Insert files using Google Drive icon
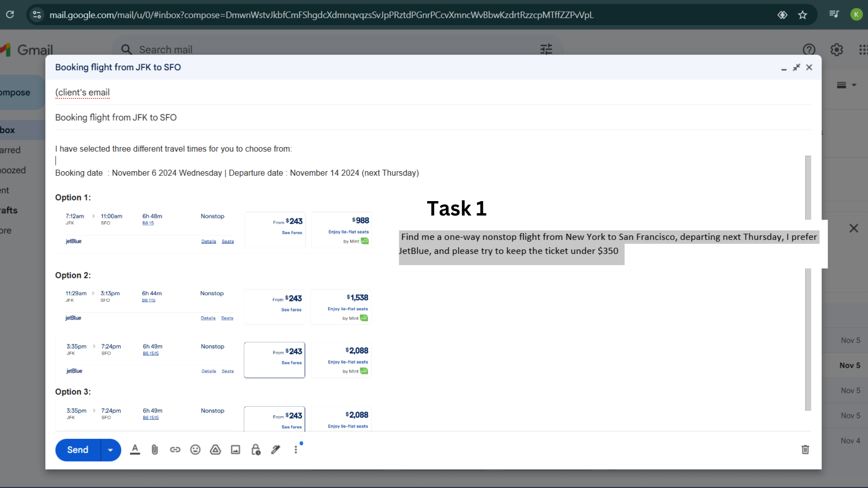 click(215, 450)
